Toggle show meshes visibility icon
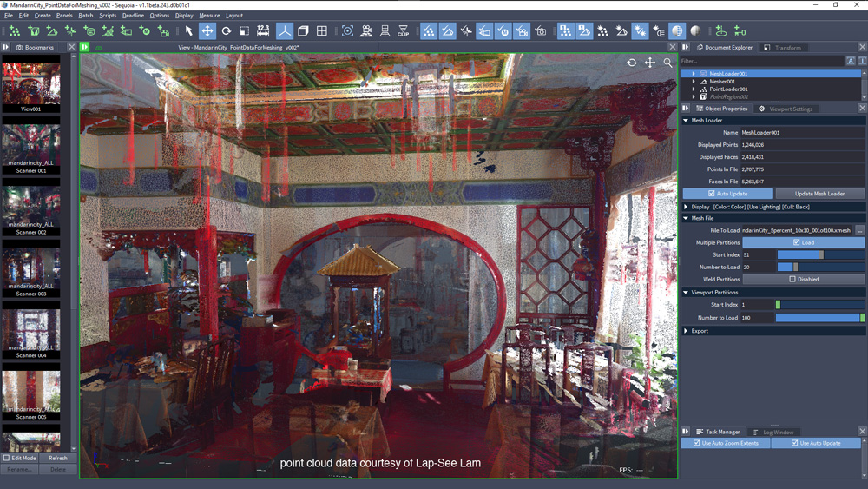The height and width of the screenshot is (489, 868). 447,31
